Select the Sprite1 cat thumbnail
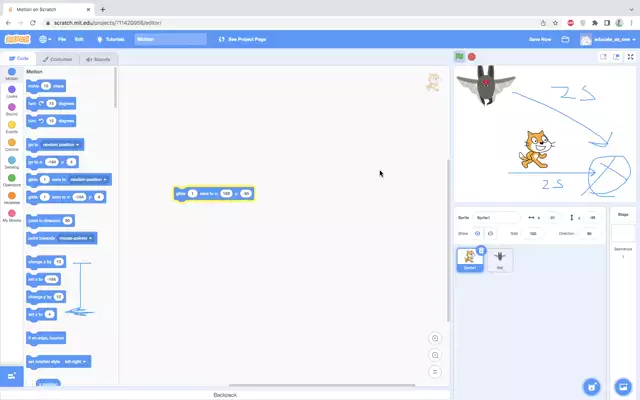The width and height of the screenshot is (640, 400). pos(470,260)
